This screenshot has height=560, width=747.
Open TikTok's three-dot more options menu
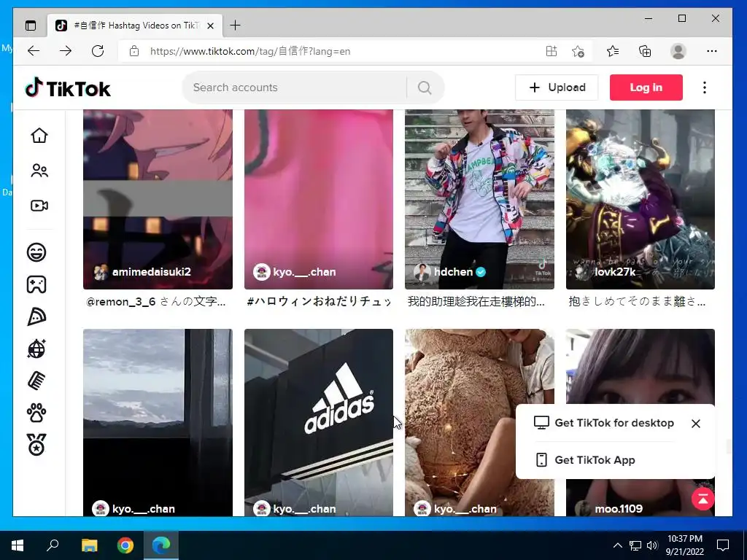pyautogui.click(x=705, y=87)
